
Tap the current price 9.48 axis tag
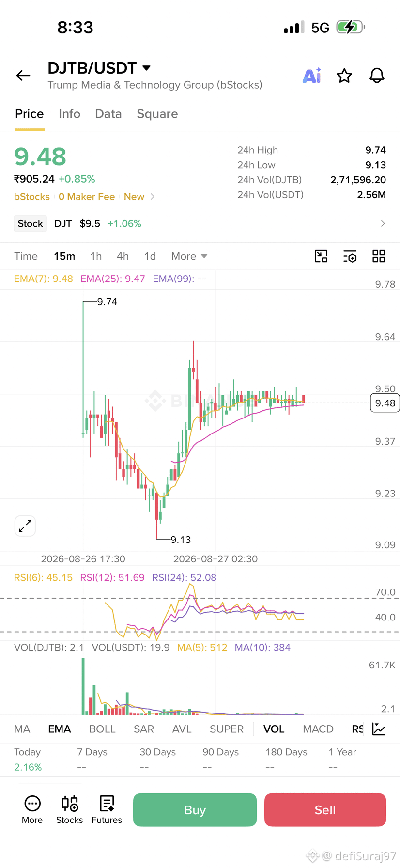pos(385,403)
